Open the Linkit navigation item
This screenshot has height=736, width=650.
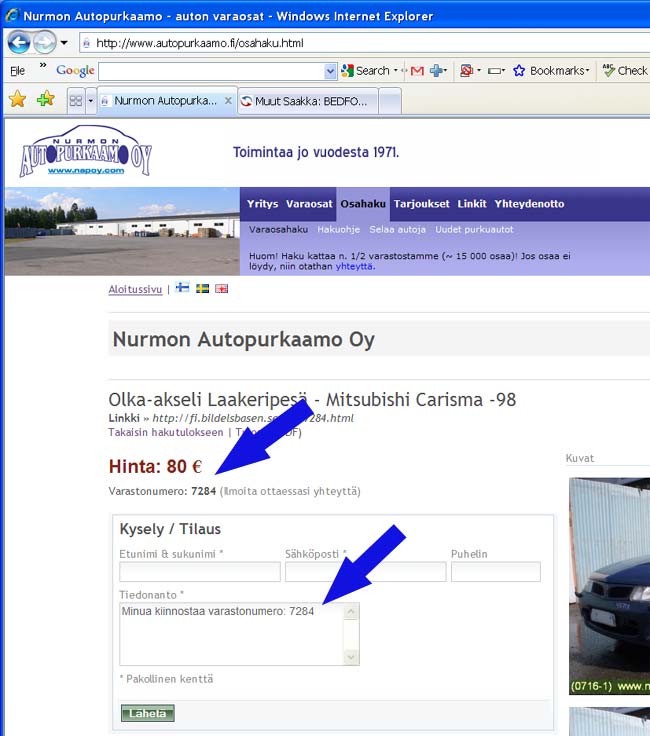pyautogui.click(x=472, y=204)
